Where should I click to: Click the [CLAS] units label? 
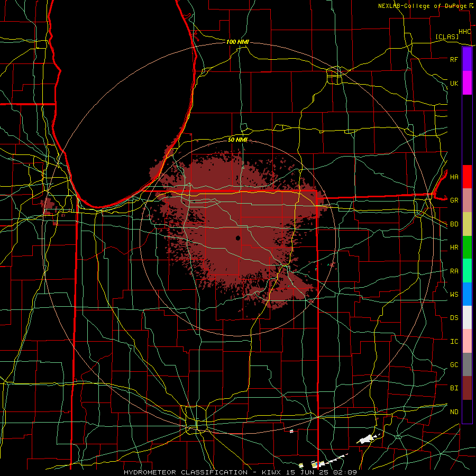click(x=447, y=36)
